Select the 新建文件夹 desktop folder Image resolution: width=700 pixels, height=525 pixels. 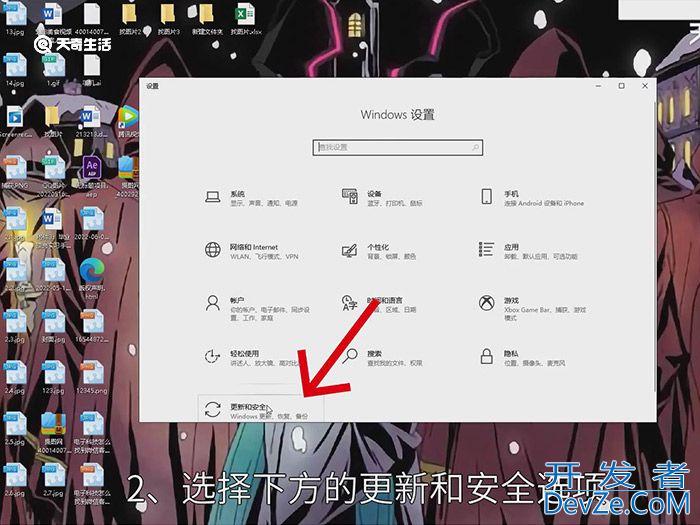pos(207,19)
